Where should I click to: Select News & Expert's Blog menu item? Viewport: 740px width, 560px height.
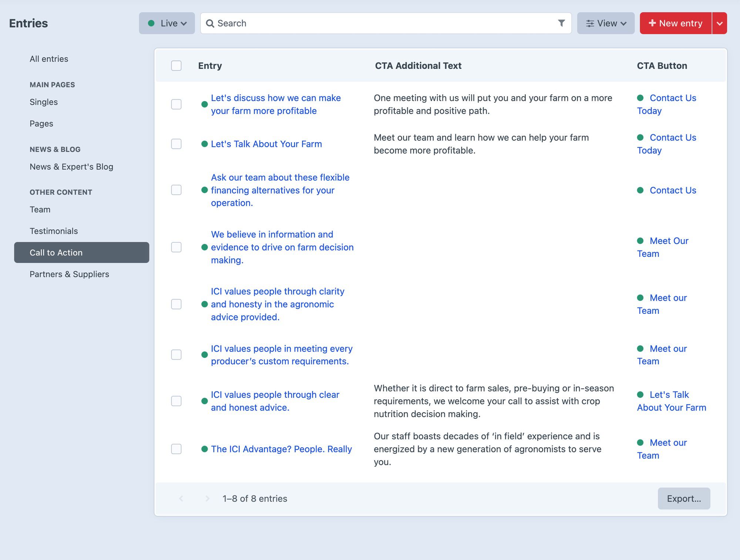71,166
